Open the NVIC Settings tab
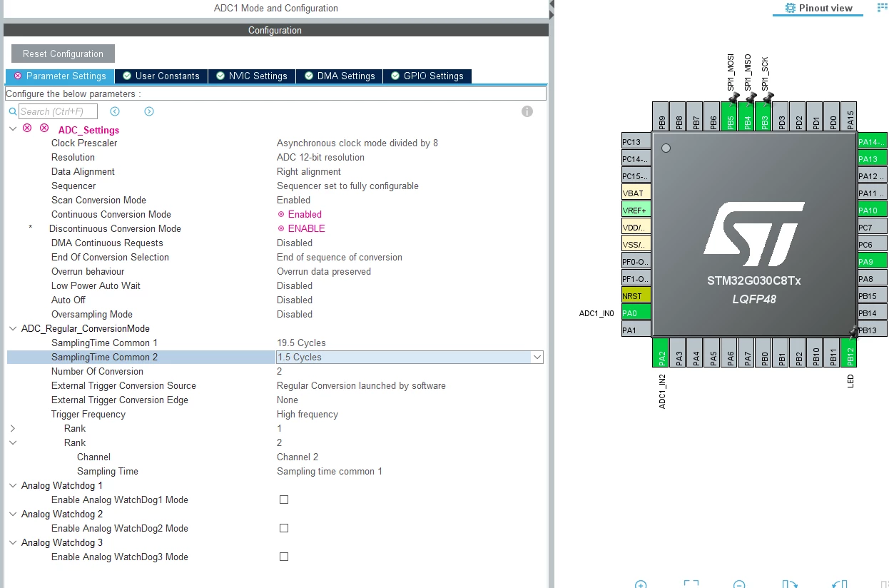Image resolution: width=889 pixels, height=588 pixels. tap(252, 76)
